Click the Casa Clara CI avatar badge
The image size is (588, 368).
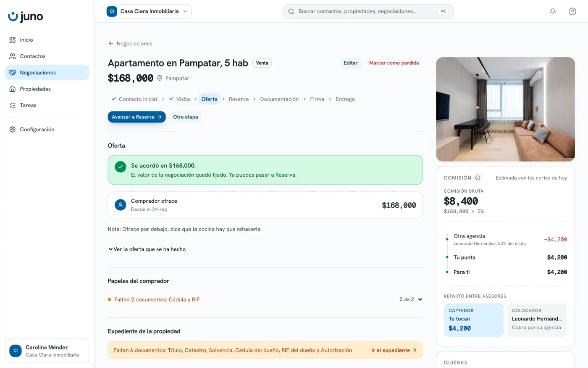pyautogui.click(x=112, y=11)
